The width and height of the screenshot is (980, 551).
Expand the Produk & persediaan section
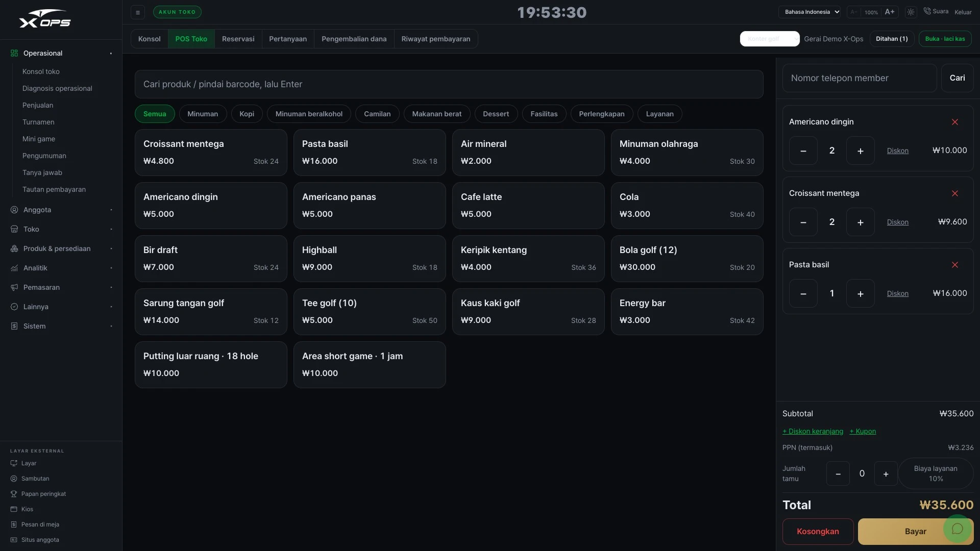(61, 248)
